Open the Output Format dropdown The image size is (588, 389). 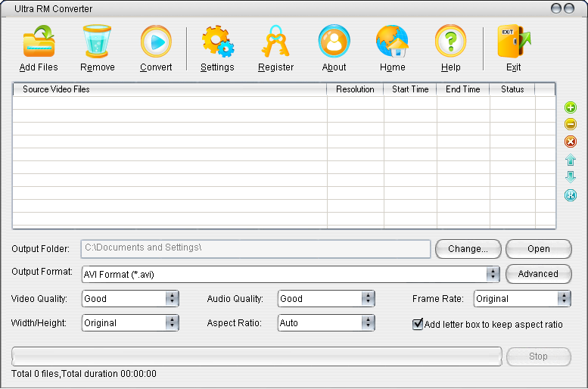[x=291, y=275]
